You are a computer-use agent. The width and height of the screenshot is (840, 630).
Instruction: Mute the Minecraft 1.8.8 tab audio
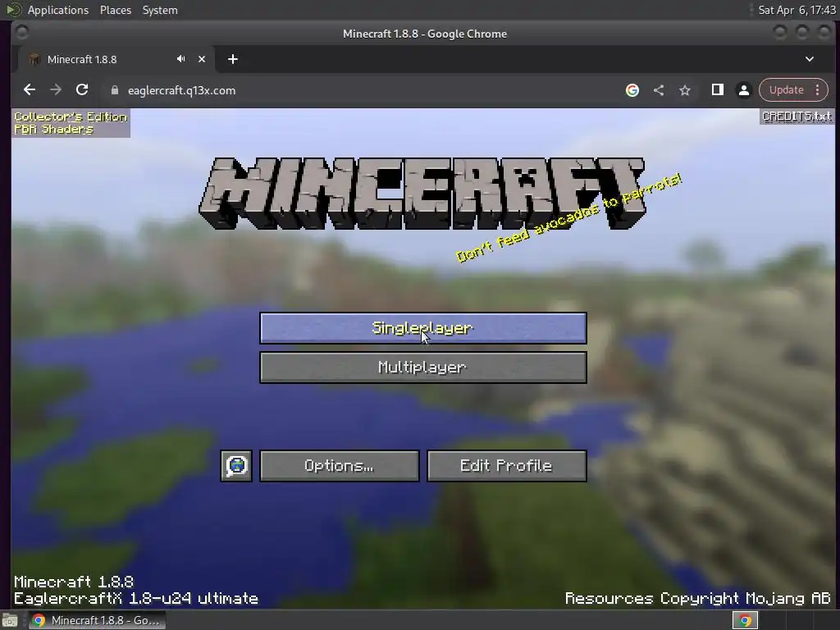click(x=181, y=59)
